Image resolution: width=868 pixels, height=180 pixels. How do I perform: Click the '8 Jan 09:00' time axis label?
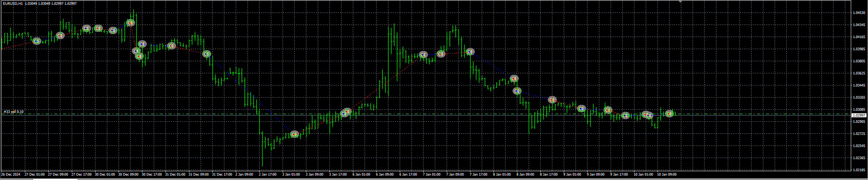pos(525,175)
